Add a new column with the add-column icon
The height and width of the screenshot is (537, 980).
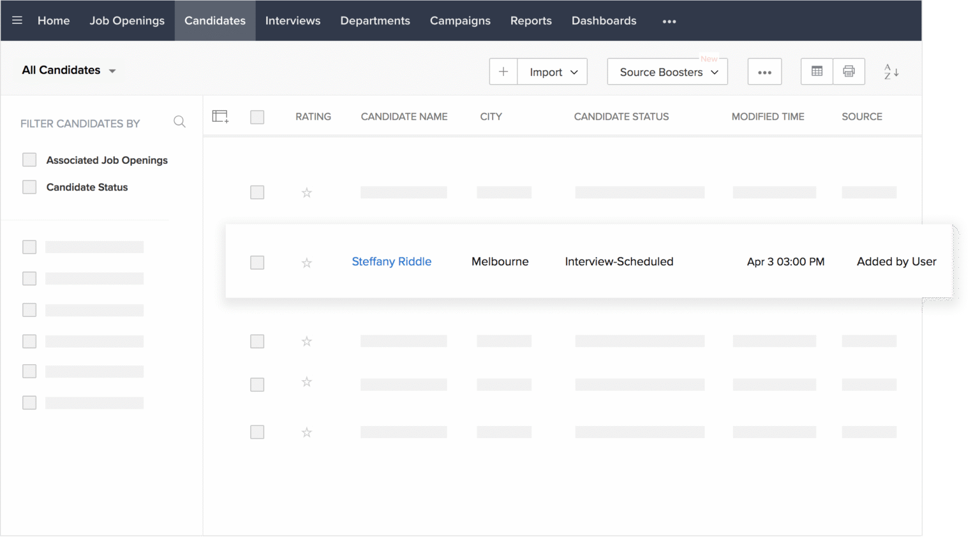(220, 116)
